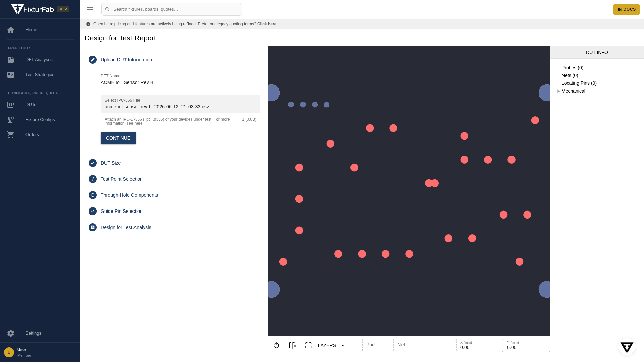Click the first small blue pad in the row
This screenshot has width=644, height=362.
(291, 105)
